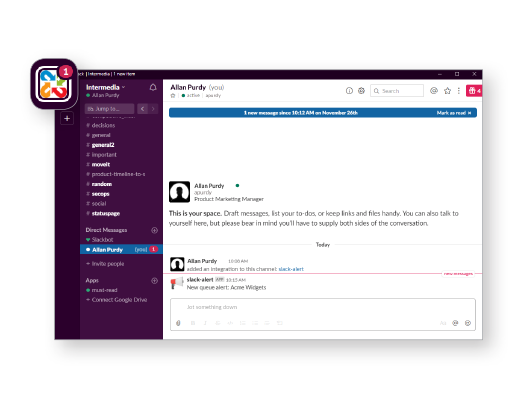Show mentions with the @ icon

(x=434, y=90)
